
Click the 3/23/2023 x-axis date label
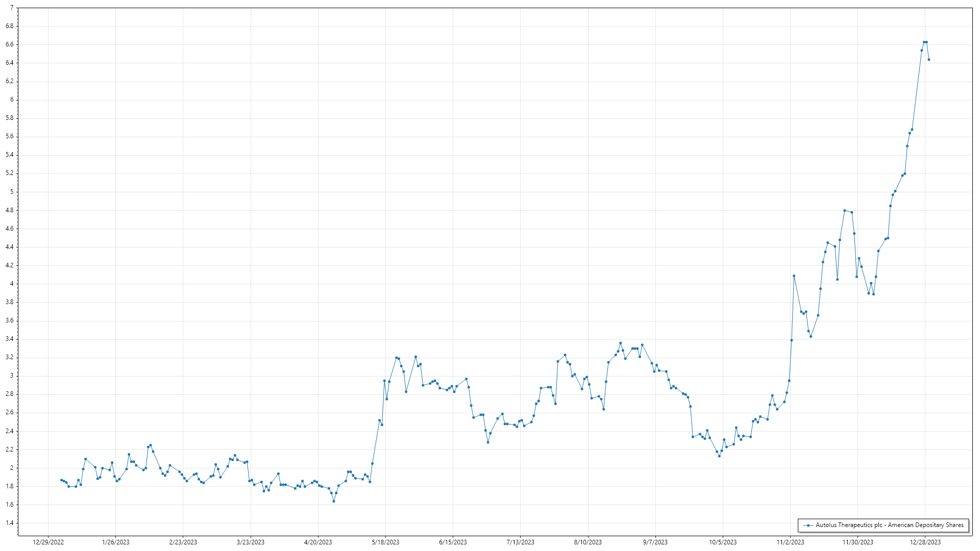[250, 542]
